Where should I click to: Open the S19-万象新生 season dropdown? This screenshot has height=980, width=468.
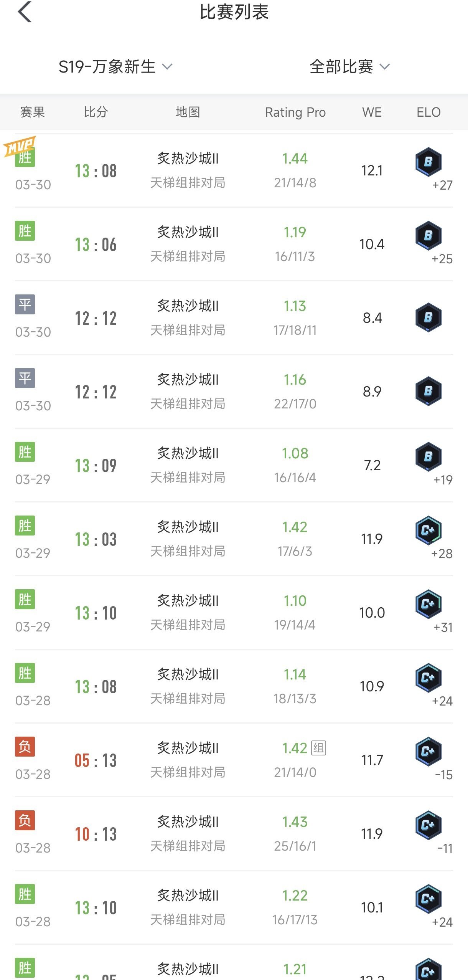pos(115,67)
